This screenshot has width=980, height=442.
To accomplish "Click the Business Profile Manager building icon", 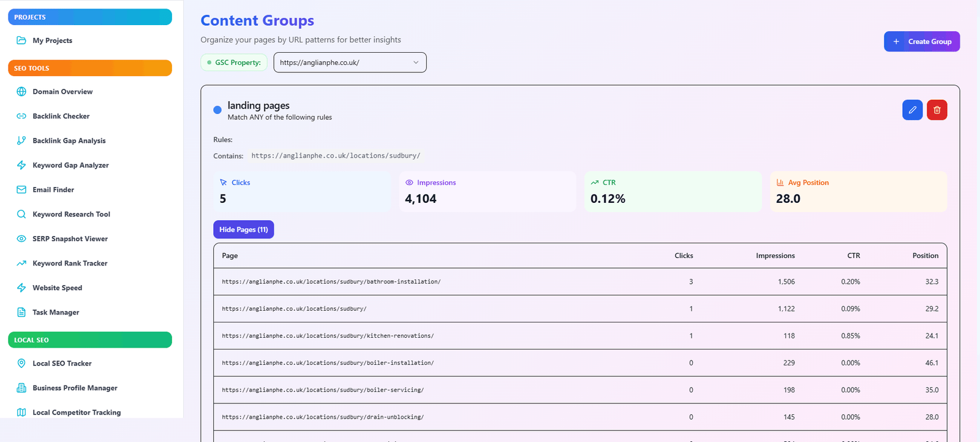I will (x=21, y=388).
